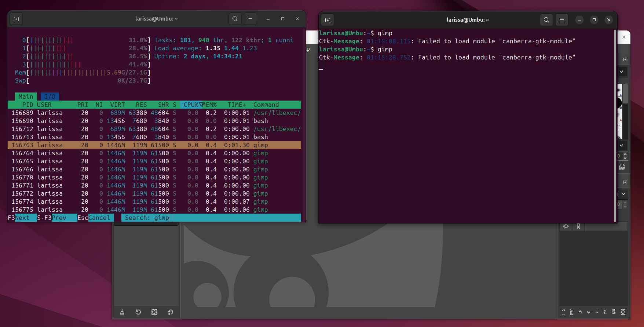Select process row with PID 156712
Viewport: 644px width, 327px height.
(x=154, y=129)
